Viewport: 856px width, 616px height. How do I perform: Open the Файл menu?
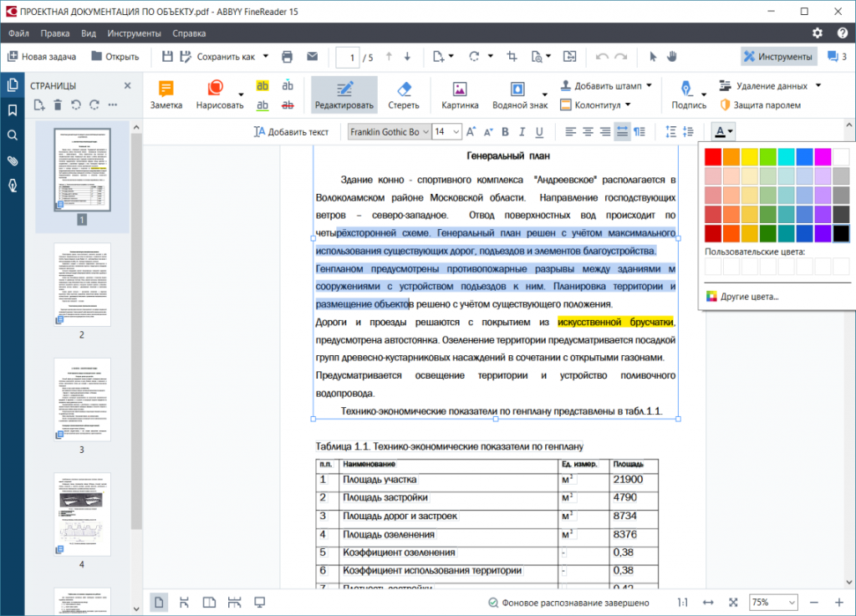(19, 33)
